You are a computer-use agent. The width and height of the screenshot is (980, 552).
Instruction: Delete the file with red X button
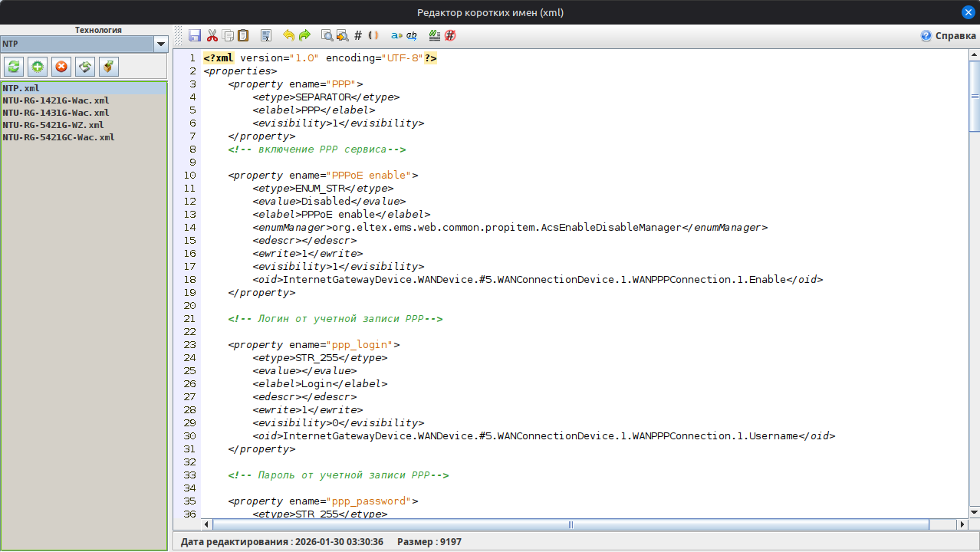[61, 67]
